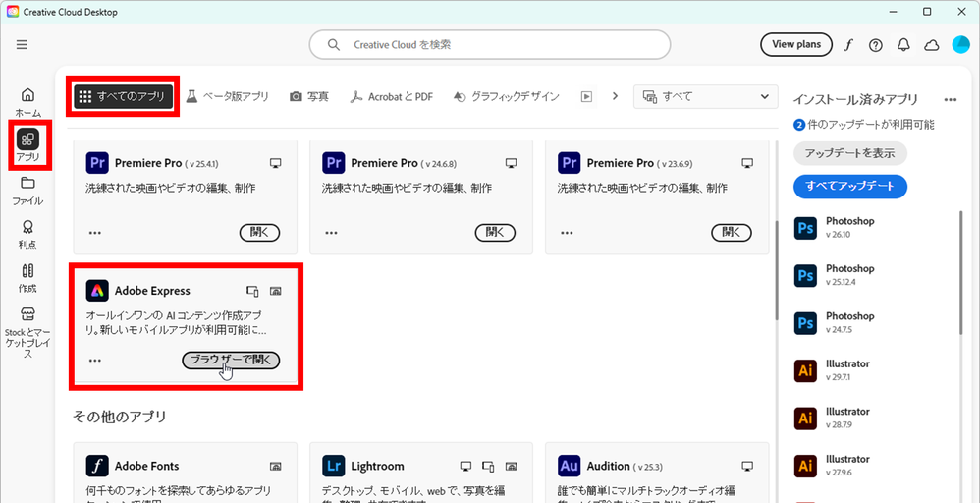
Task: Click the cloud sync status icon
Action: click(932, 45)
